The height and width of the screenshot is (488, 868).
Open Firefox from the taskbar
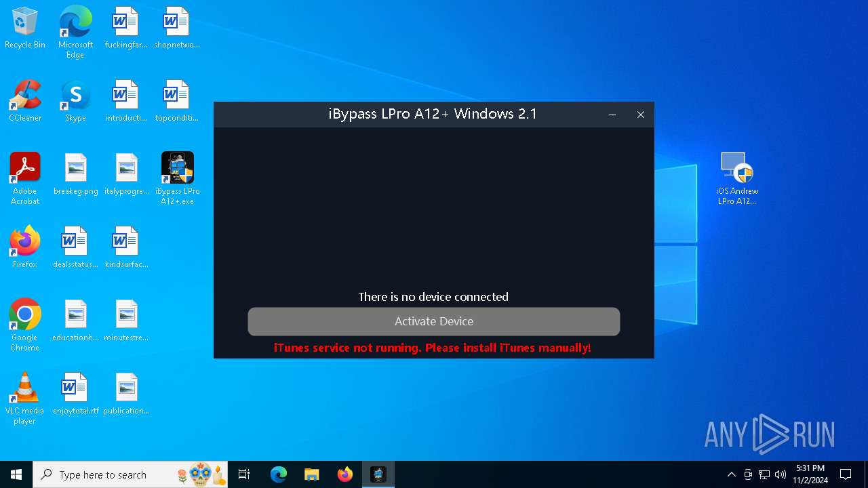point(345,474)
